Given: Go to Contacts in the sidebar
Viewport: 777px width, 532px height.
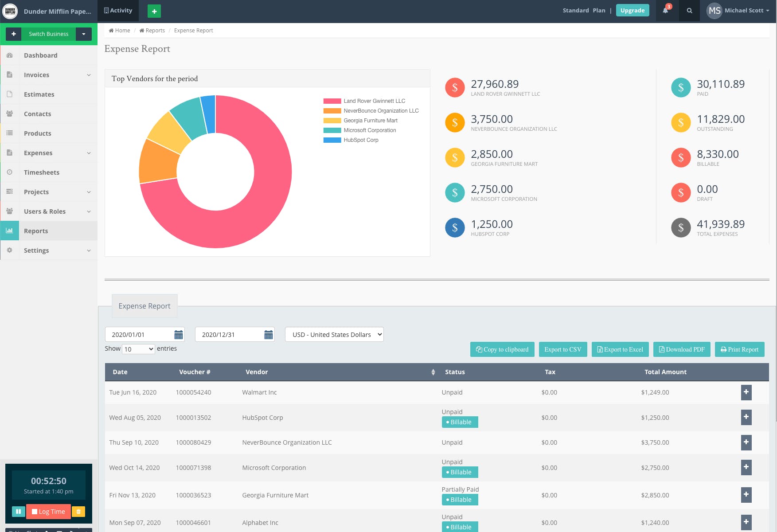Looking at the screenshot, I should tap(49, 114).
